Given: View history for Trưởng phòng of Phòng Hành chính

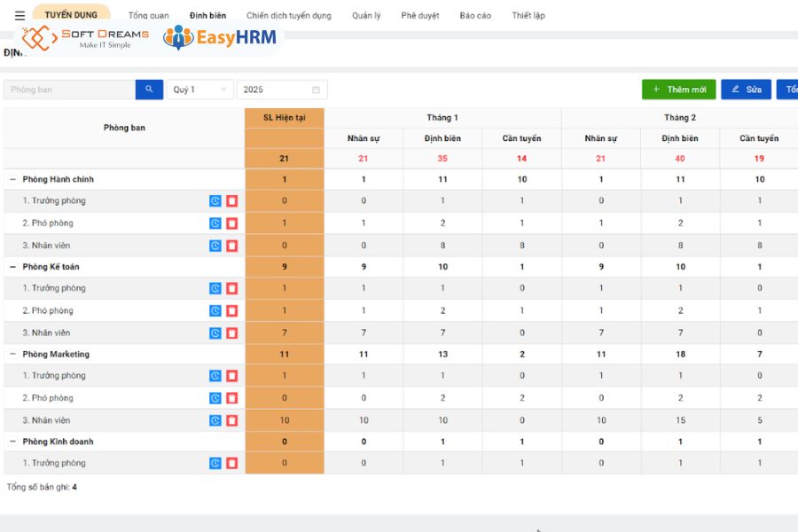Looking at the screenshot, I should [215, 201].
